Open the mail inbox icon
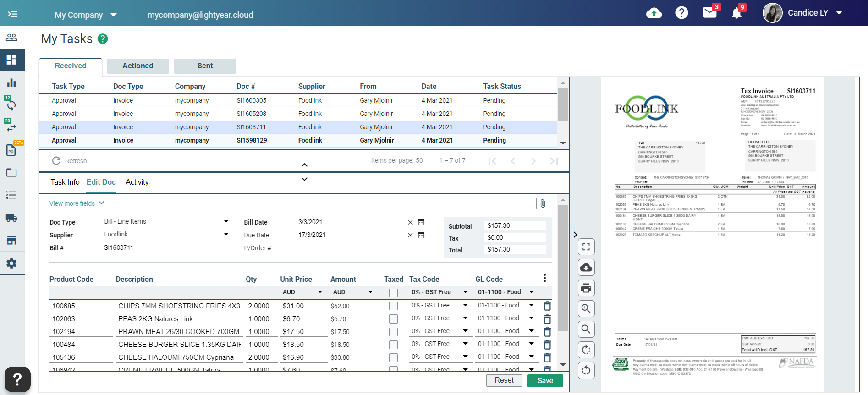 709,13
